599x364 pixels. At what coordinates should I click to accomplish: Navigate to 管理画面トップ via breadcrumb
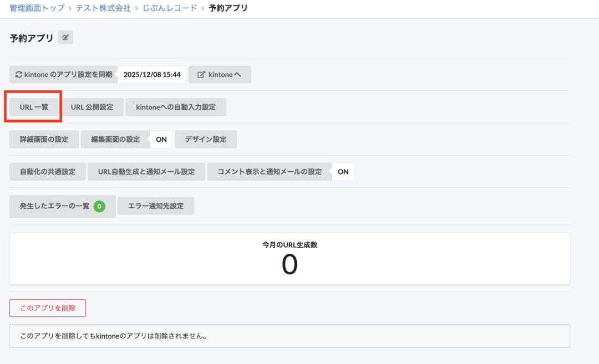[x=31, y=8]
